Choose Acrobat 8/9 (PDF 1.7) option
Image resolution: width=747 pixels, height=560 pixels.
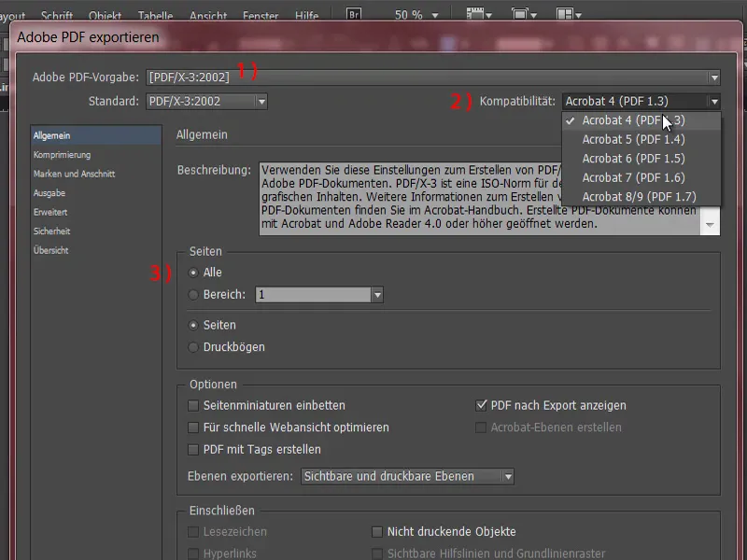click(x=641, y=197)
